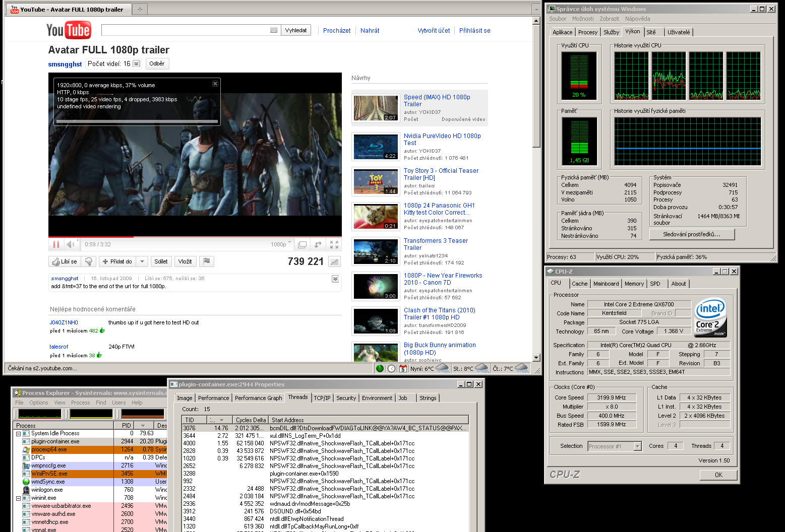Click the thumbs-down dislike icon
785x532 pixels.
click(x=89, y=261)
